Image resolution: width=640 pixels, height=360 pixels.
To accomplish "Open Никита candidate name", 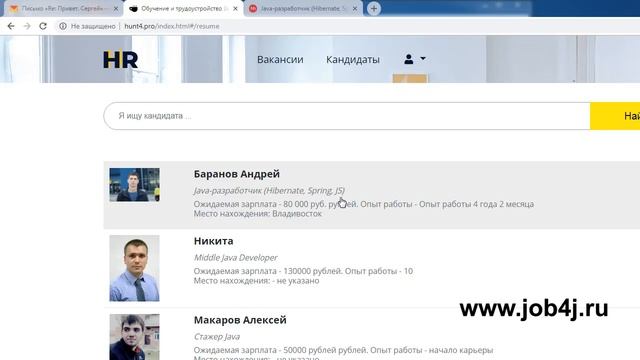I will click(213, 241).
